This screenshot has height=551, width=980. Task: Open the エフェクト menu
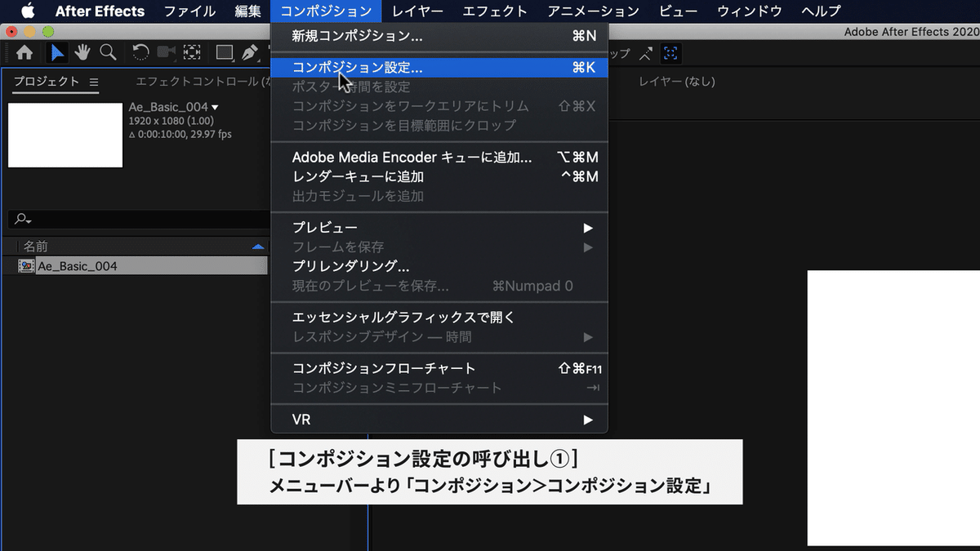click(495, 11)
